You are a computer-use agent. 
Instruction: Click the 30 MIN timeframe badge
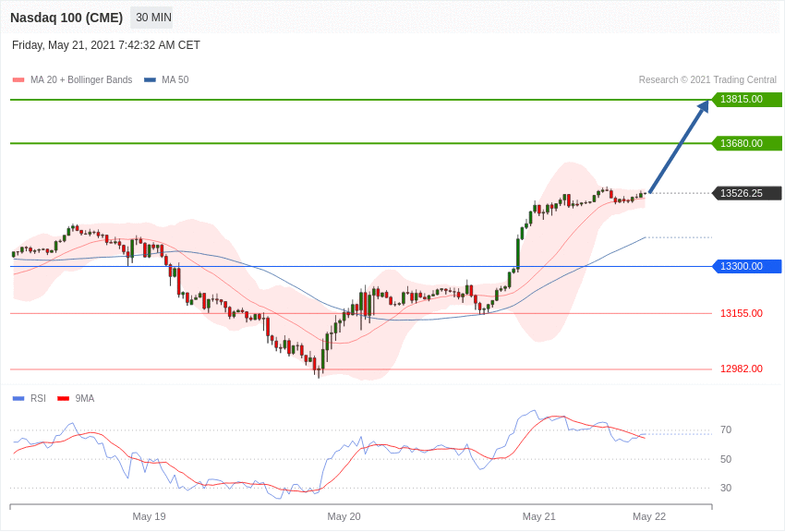(151, 18)
